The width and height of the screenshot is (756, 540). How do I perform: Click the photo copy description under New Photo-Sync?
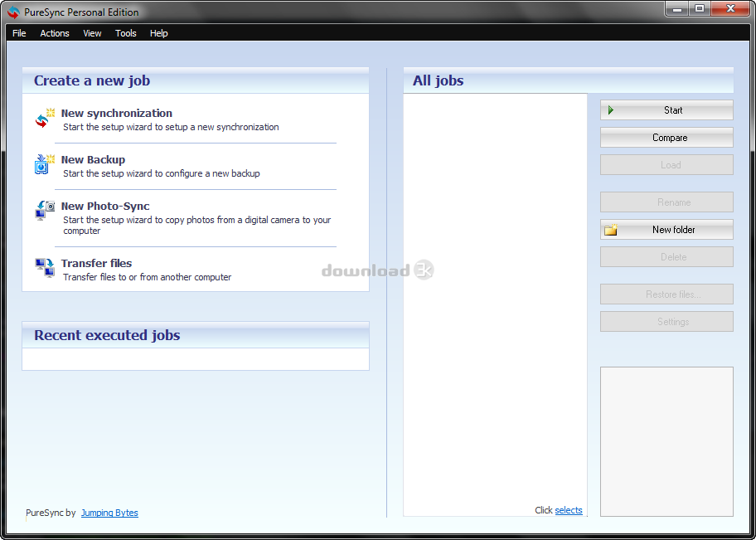(197, 226)
